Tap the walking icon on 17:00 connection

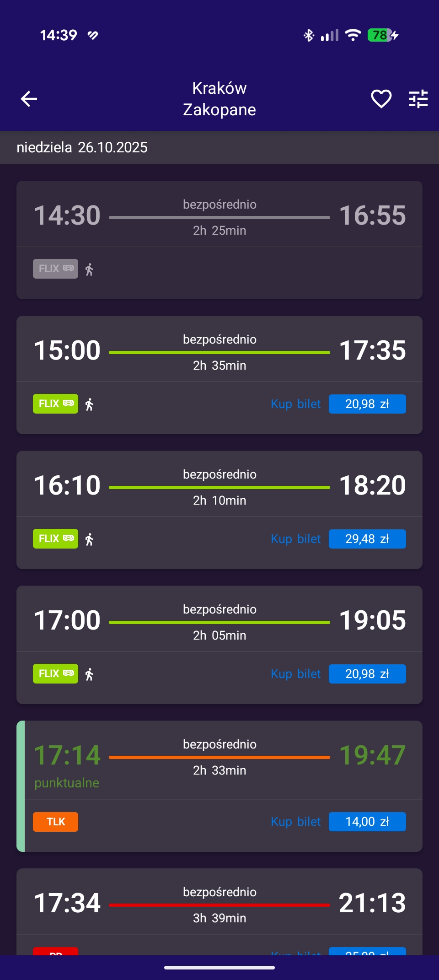tap(90, 674)
